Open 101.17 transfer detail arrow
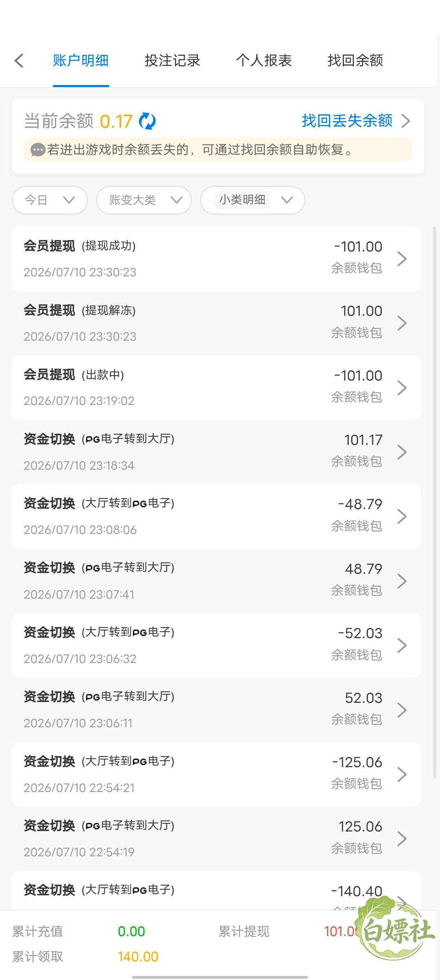440x980 pixels. coord(402,452)
